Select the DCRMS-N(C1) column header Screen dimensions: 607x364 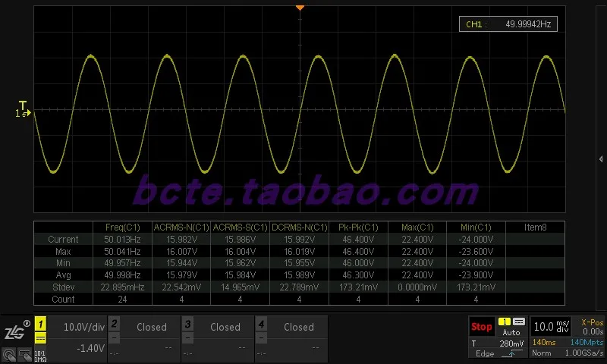click(x=299, y=227)
